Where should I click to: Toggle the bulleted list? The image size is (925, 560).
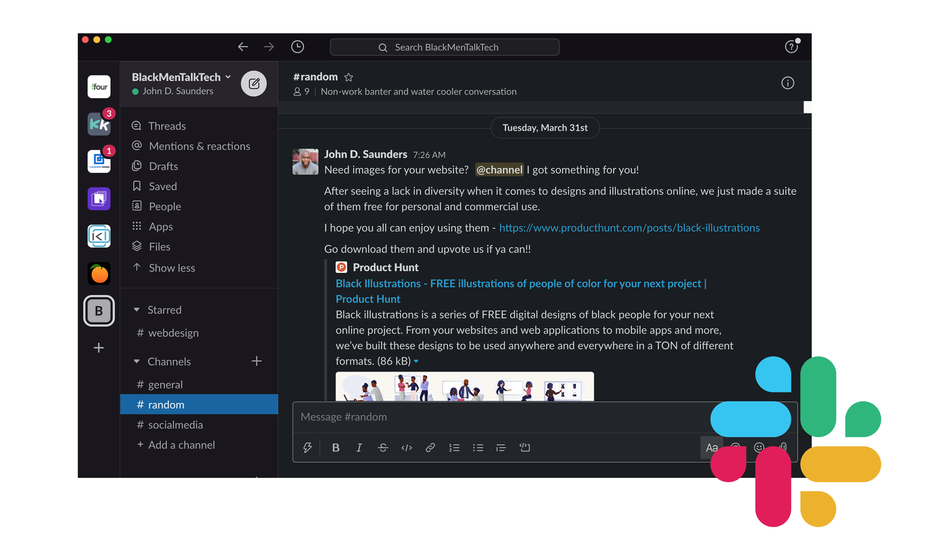(x=478, y=447)
